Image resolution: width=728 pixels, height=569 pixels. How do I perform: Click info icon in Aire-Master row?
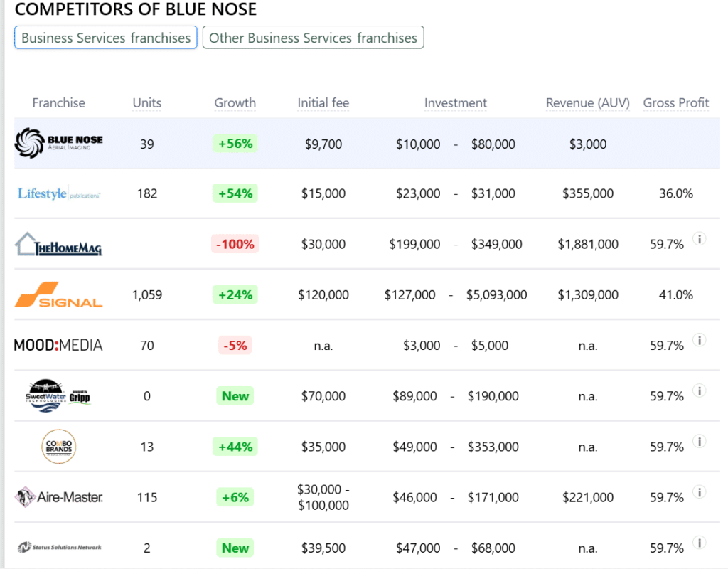click(700, 492)
